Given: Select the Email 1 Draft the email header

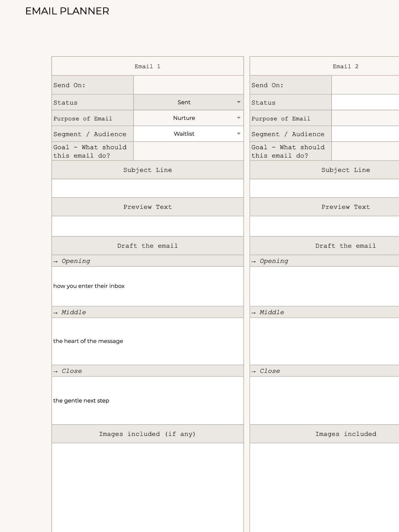Looking at the screenshot, I should 148,246.
